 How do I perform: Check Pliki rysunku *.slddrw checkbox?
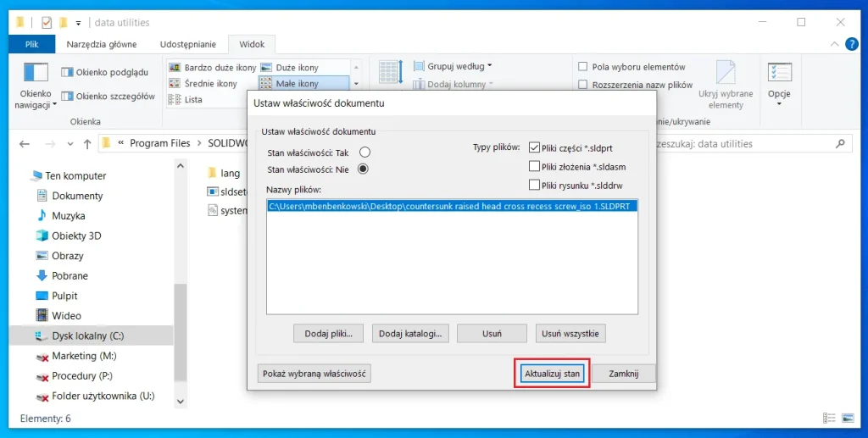coord(534,185)
